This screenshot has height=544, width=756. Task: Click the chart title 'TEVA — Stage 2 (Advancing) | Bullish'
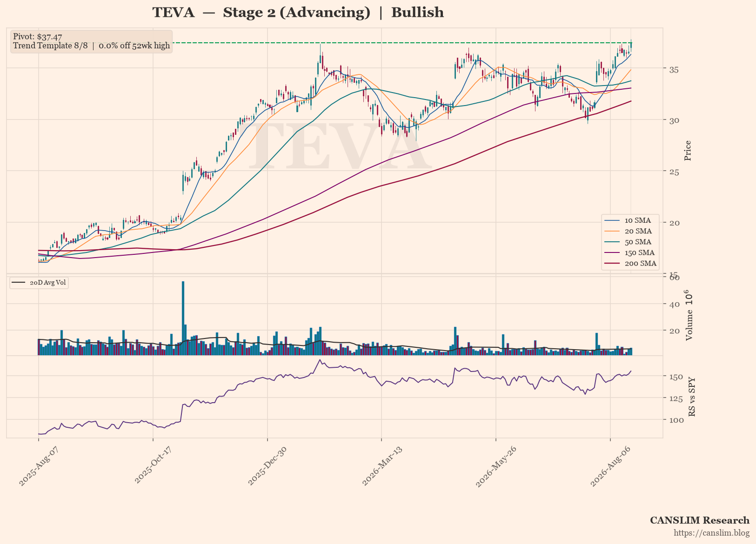coord(298,13)
